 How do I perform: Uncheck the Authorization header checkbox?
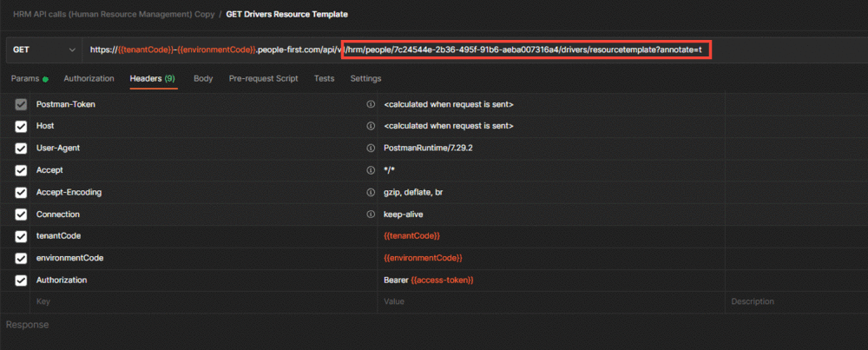(x=21, y=281)
